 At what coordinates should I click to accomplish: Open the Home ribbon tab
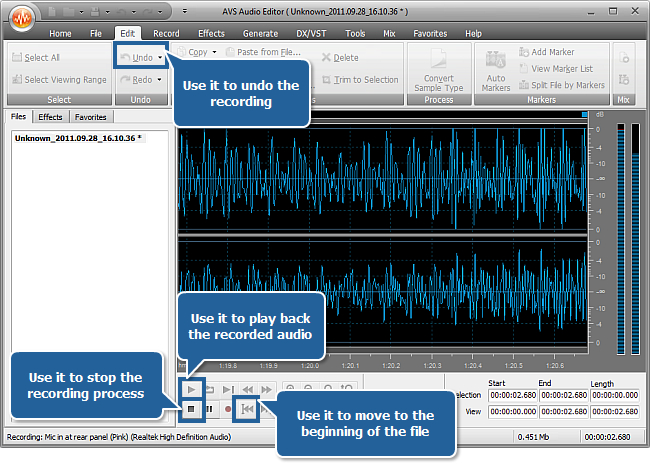[x=60, y=34]
